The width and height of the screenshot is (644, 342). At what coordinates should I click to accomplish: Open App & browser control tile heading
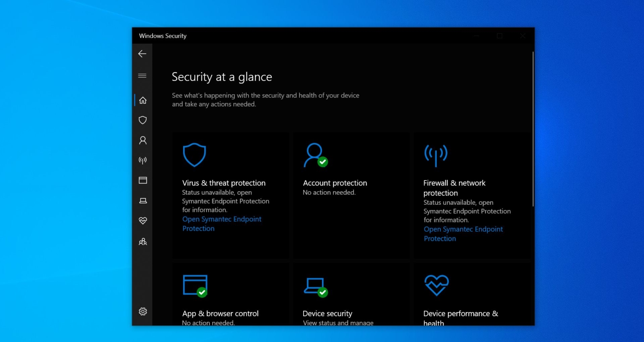click(x=220, y=313)
